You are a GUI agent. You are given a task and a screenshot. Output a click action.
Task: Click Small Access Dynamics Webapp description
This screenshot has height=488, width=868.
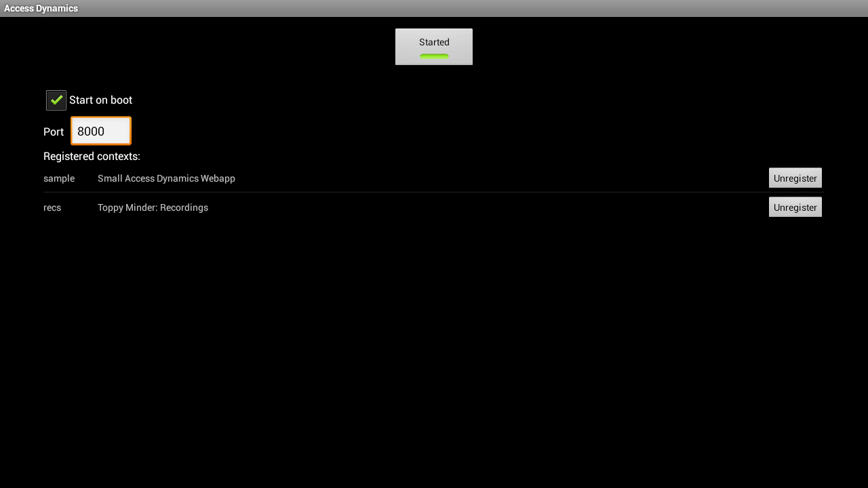(x=166, y=178)
